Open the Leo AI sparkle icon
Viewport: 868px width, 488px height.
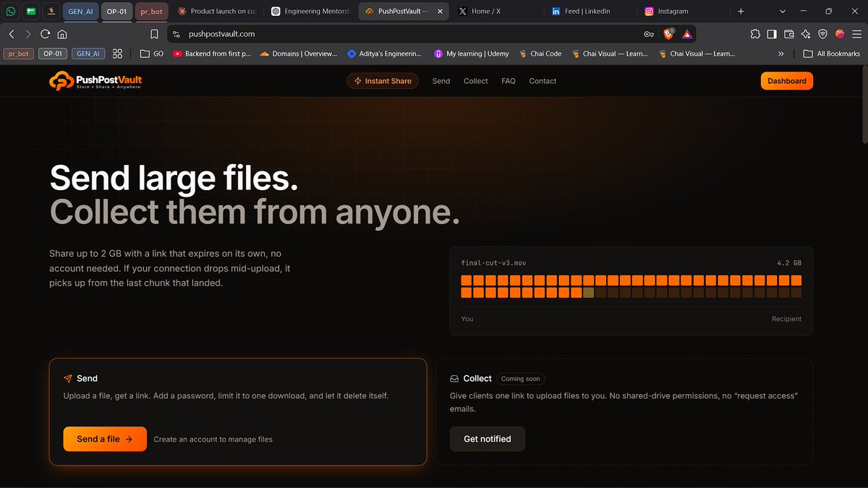point(806,34)
